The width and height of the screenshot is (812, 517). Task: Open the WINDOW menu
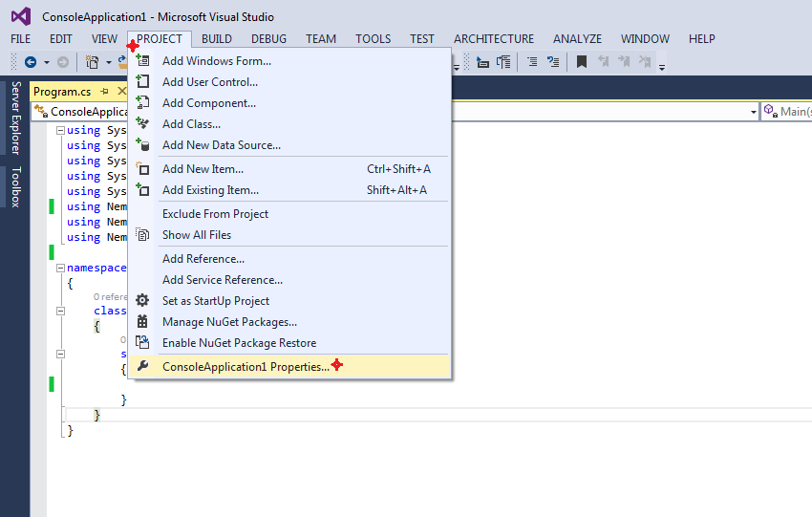point(645,39)
